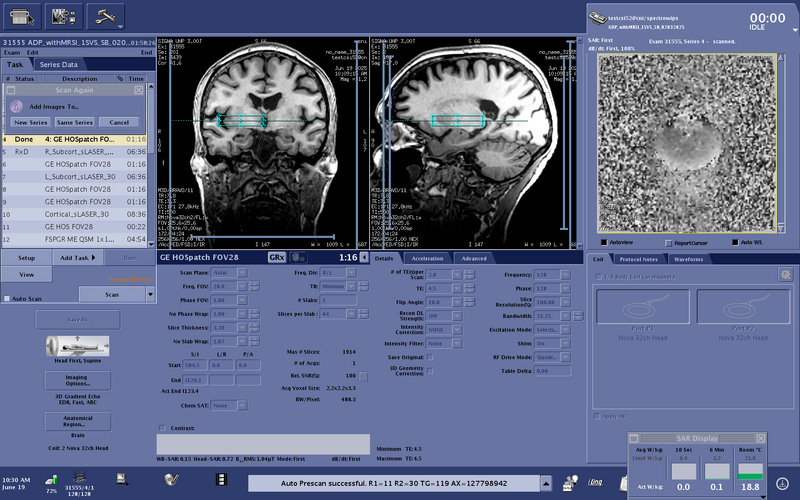
Task: Select the Cortical_sLASER_30 task row
Action: pos(74,214)
